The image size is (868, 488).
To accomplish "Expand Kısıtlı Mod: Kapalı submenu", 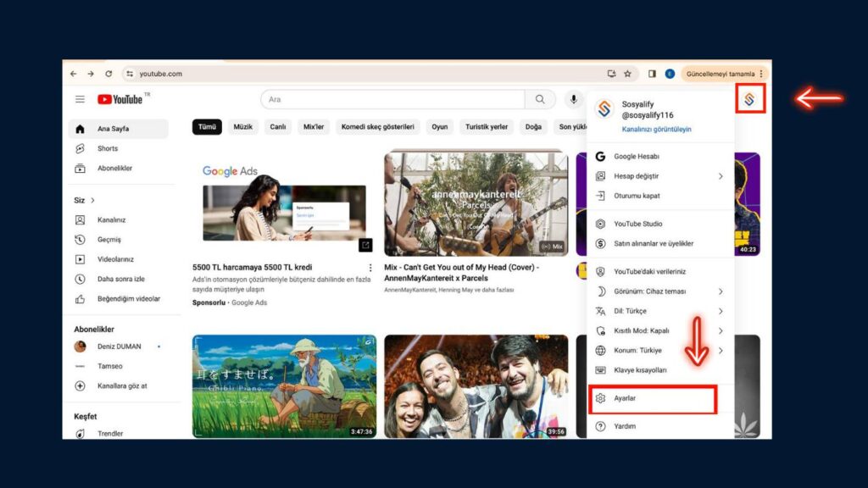I will [x=660, y=331].
